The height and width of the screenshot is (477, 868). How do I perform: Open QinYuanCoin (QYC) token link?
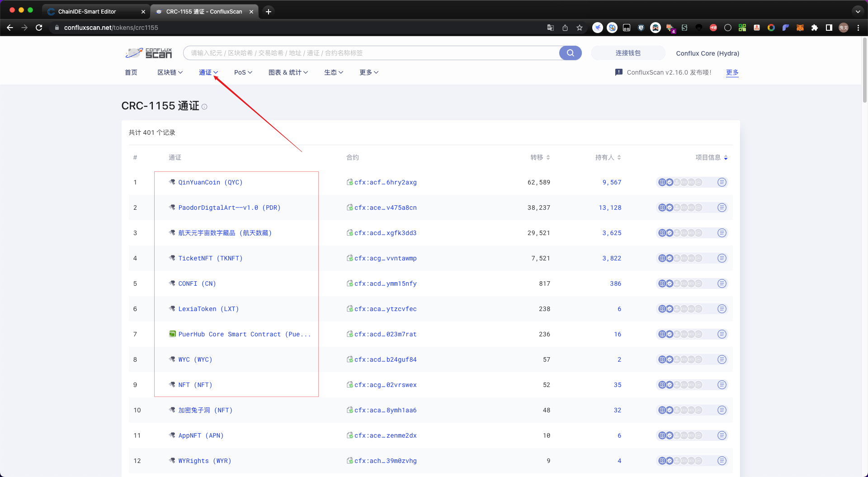point(210,182)
